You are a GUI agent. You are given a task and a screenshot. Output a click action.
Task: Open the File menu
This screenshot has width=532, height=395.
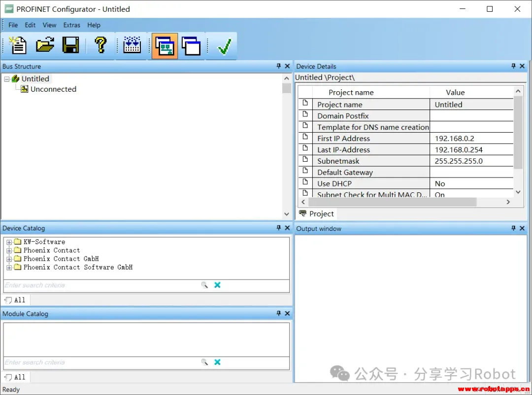[13, 25]
